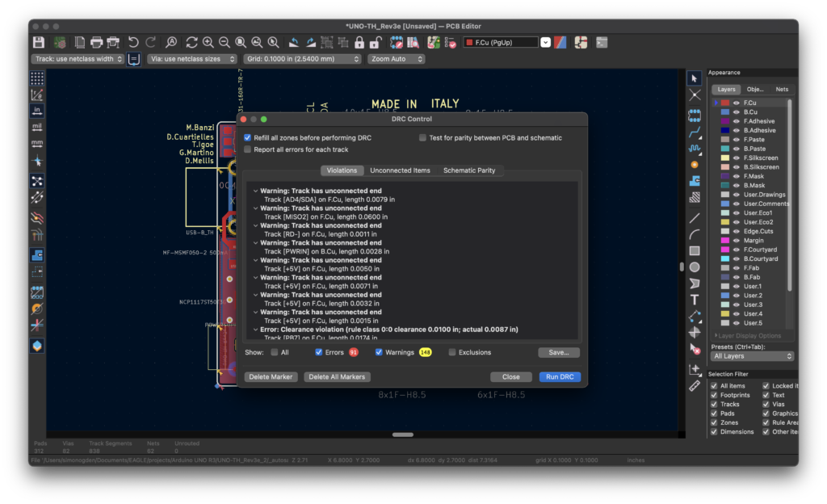Switch units to mils icon
The height and width of the screenshot is (504, 827).
pyautogui.click(x=37, y=127)
